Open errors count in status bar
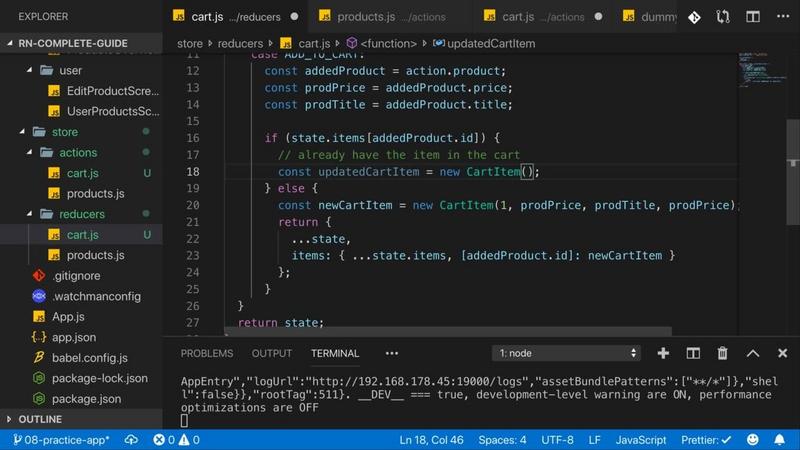800x450 pixels. click(x=164, y=440)
